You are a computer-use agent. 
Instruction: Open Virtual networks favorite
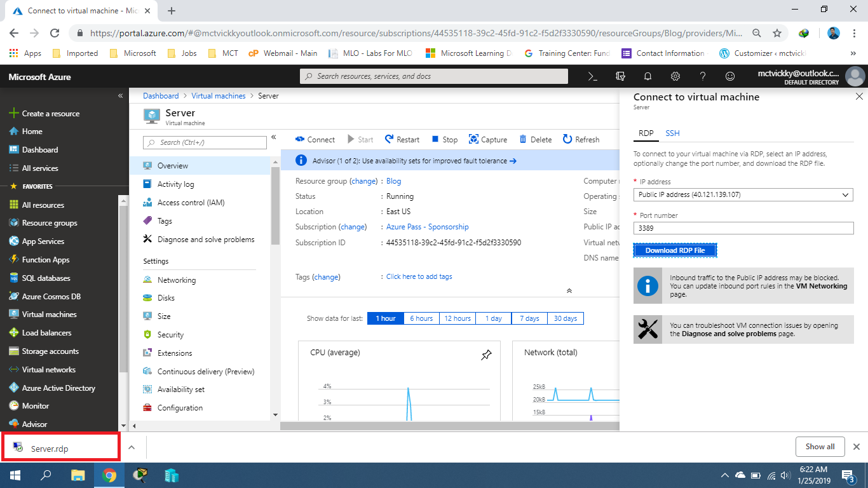tap(42, 370)
